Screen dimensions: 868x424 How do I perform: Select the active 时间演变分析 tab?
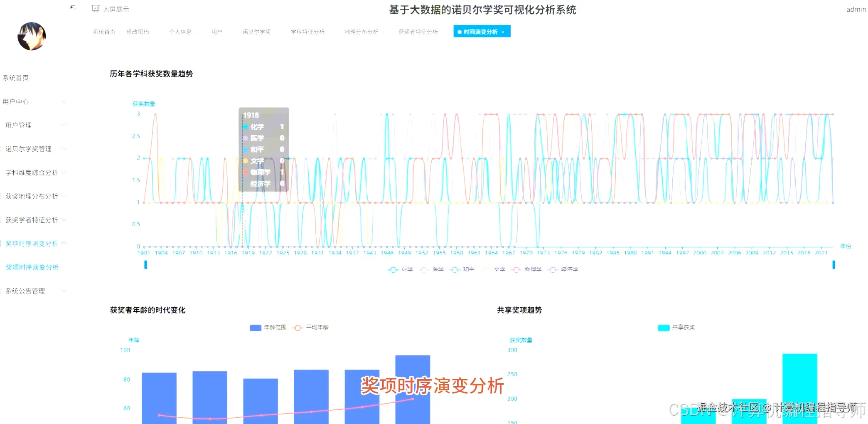click(480, 32)
